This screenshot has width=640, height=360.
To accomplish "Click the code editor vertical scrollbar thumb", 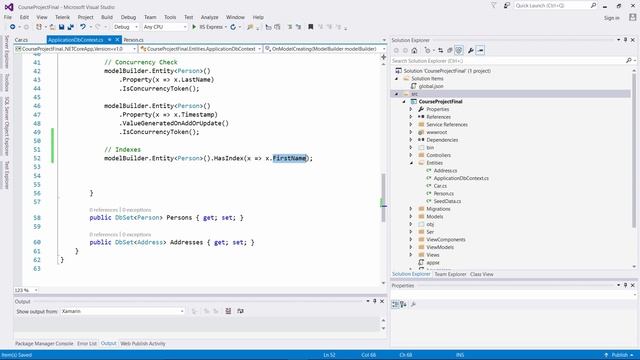I will click(x=383, y=198).
